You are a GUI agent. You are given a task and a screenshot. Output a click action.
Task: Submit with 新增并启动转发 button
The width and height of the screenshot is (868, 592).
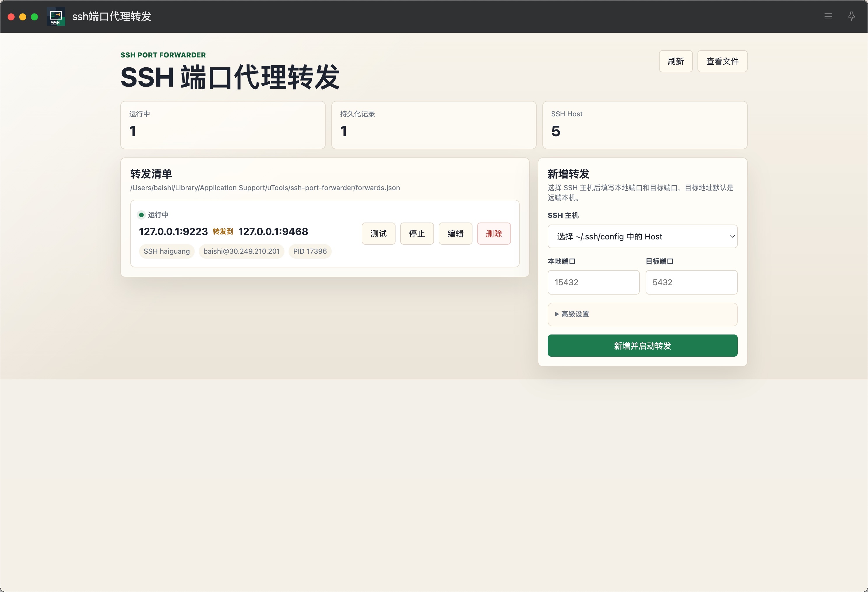(642, 346)
